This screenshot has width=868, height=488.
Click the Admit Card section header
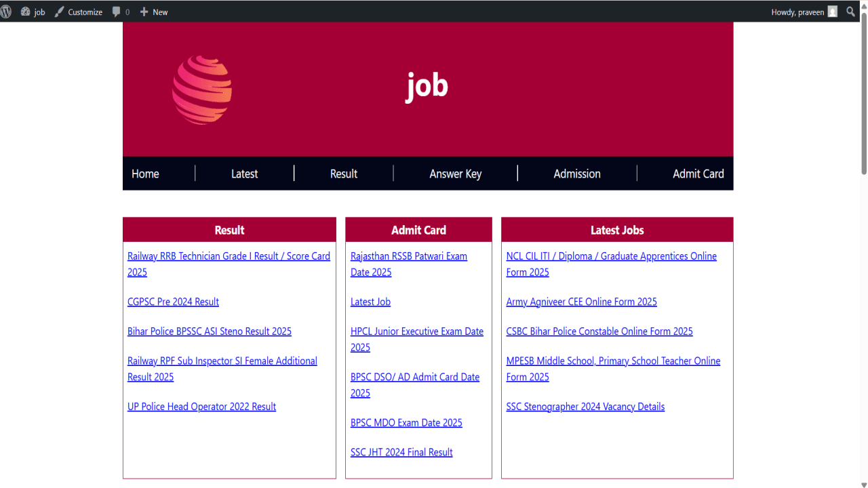(418, 230)
